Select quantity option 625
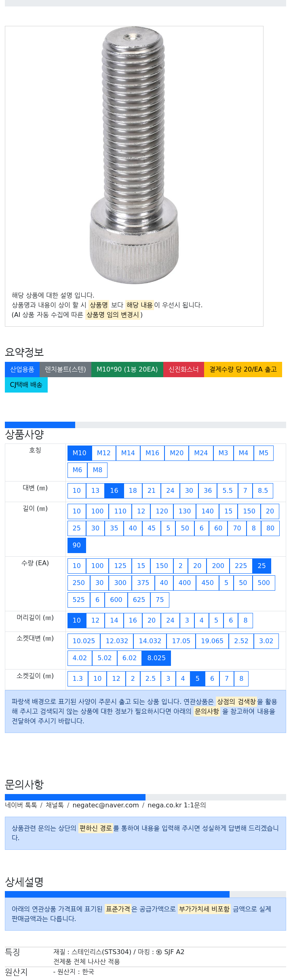Image resolution: width=291 pixels, height=980 pixels. pyautogui.click(x=139, y=600)
